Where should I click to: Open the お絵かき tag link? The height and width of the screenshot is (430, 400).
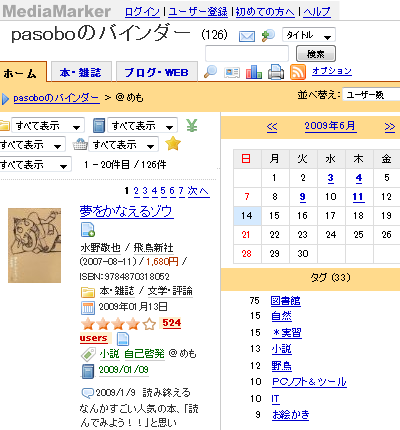[x=291, y=415]
